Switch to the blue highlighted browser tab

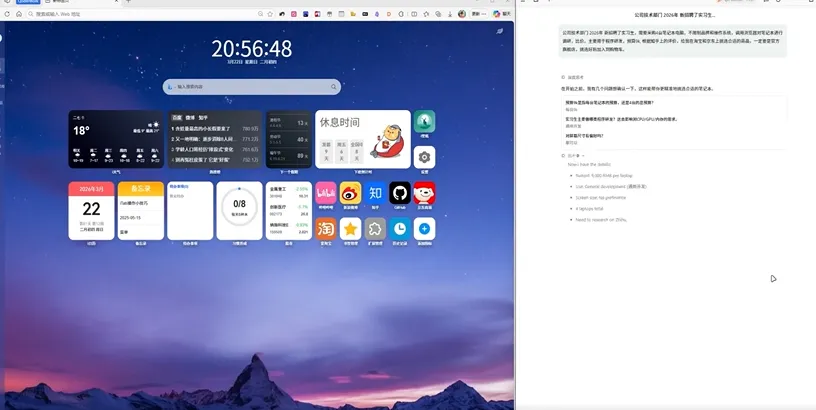28,2
